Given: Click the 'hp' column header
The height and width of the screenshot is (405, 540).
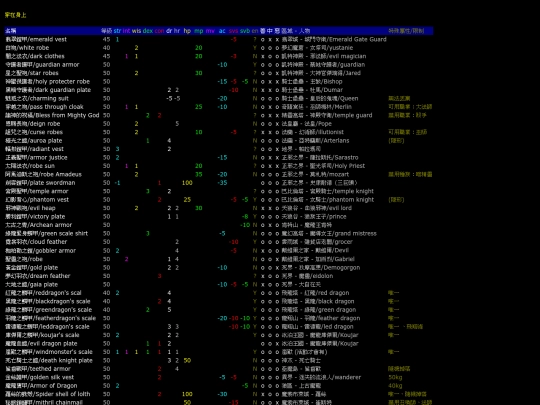Looking at the screenshot, I should tap(187, 31).
